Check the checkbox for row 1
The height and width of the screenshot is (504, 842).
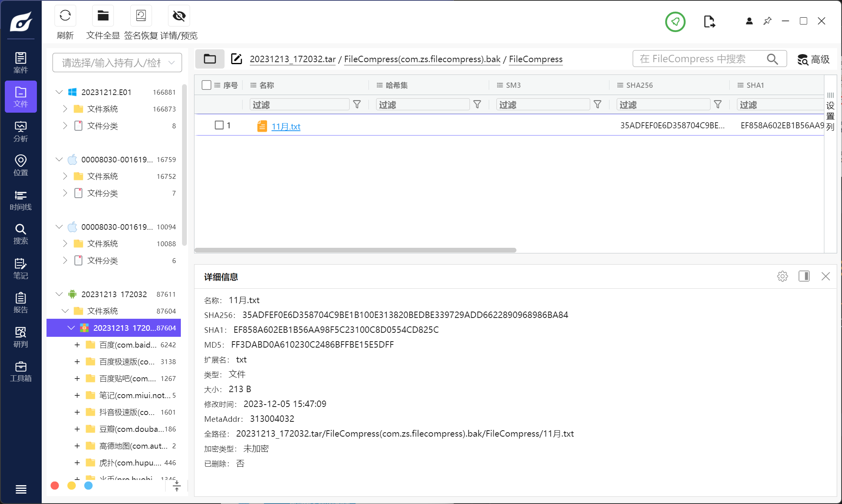tap(219, 125)
